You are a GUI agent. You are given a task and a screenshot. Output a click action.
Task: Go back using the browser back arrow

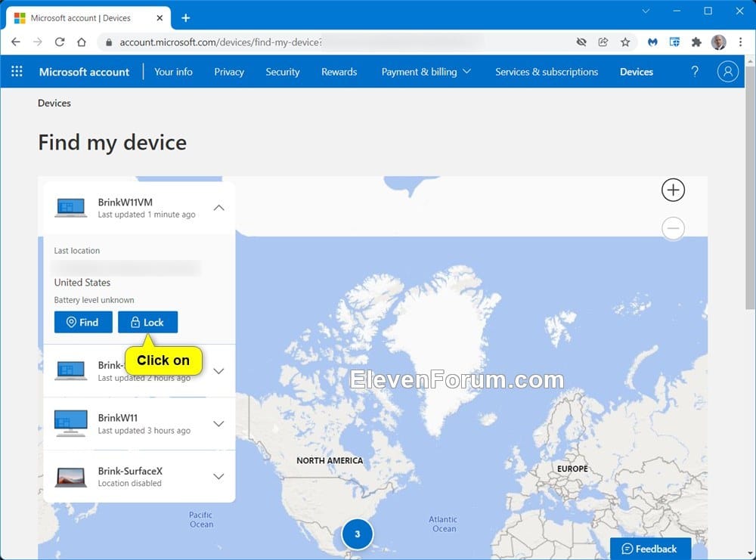15,42
